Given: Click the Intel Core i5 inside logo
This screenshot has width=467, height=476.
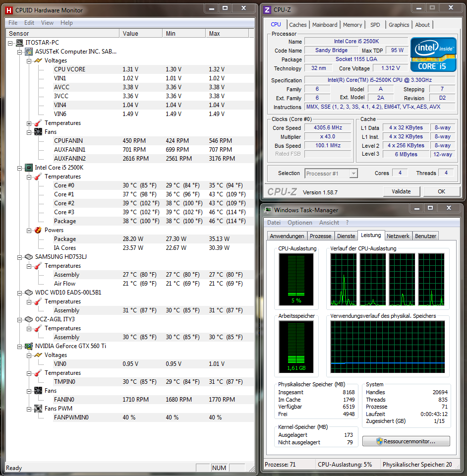Looking at the screenshot, I should pos(433,55).
